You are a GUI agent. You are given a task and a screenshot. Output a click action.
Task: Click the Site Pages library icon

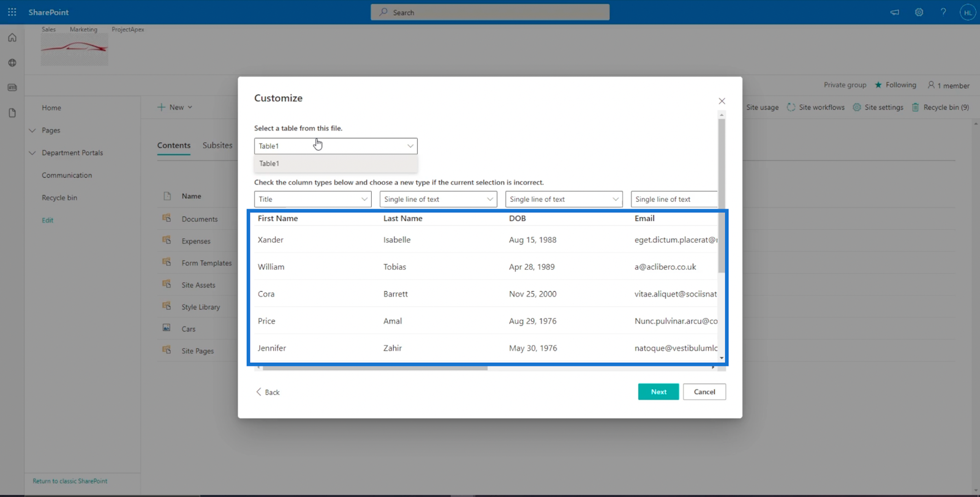[x=167, y=350]
